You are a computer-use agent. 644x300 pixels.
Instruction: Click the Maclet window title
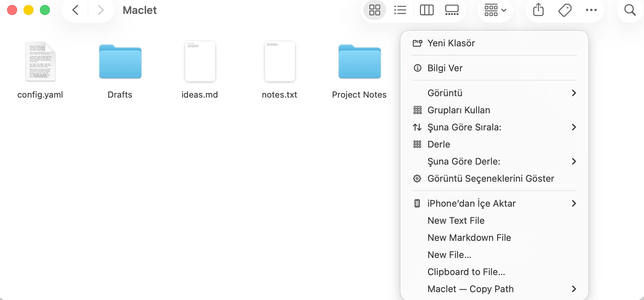point(140,10)
